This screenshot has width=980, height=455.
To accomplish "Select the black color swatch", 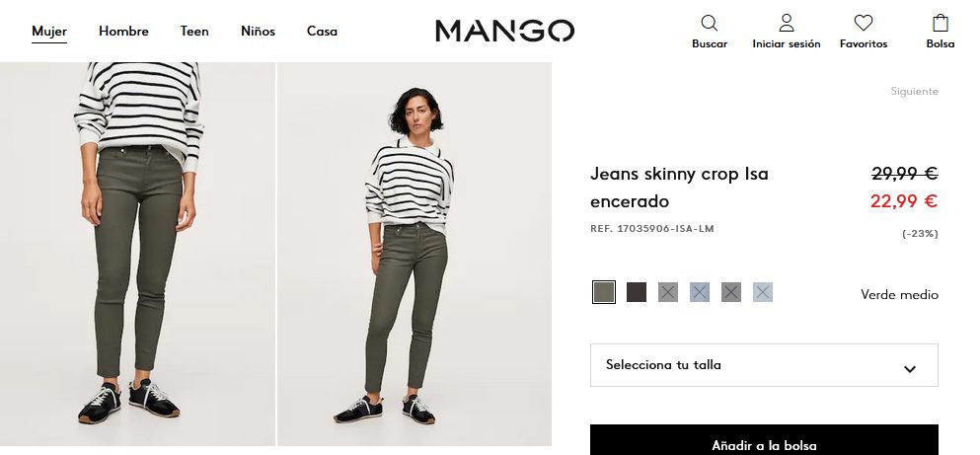I will (x=637, y=292).
